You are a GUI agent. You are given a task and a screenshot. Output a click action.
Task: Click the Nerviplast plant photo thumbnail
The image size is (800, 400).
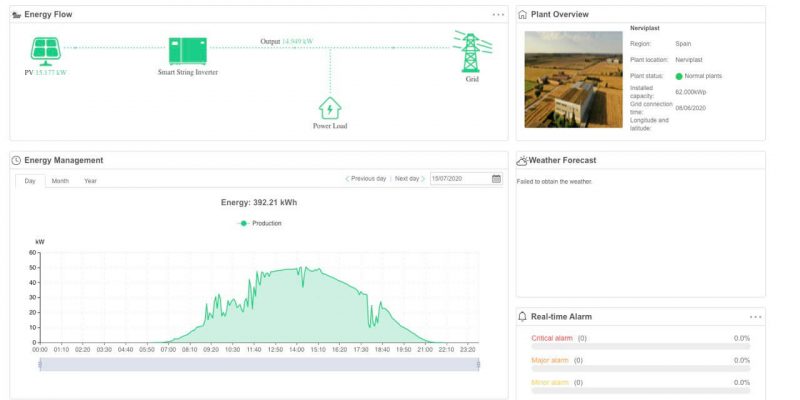573,79
